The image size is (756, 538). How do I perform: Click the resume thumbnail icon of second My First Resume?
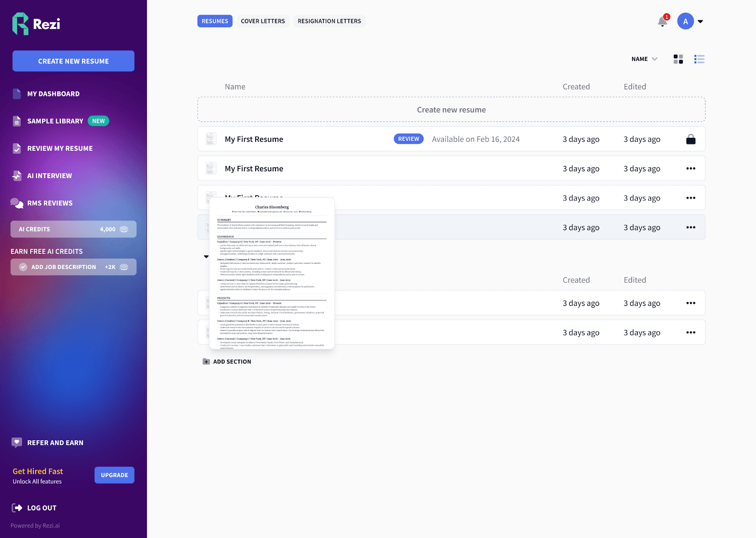211,168
